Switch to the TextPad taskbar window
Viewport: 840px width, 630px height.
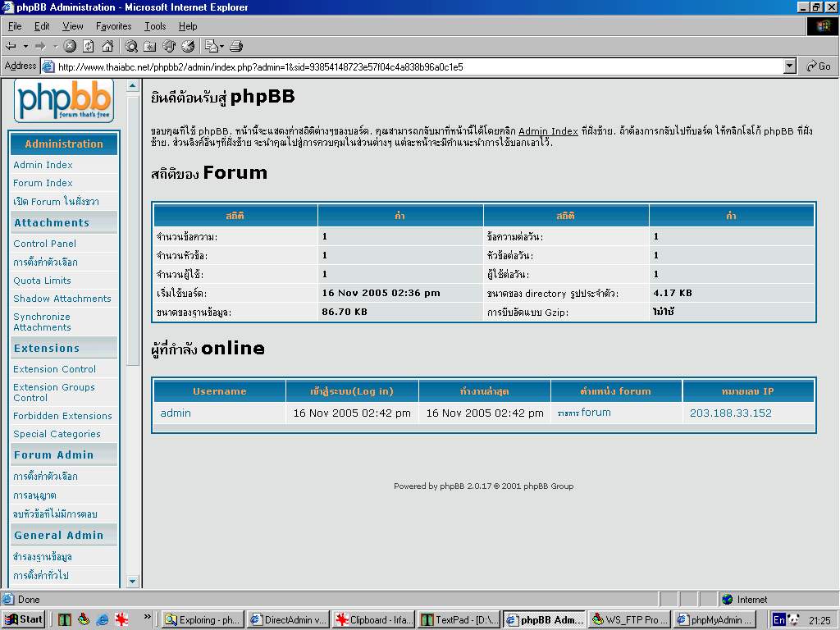(x=458, y=620)
